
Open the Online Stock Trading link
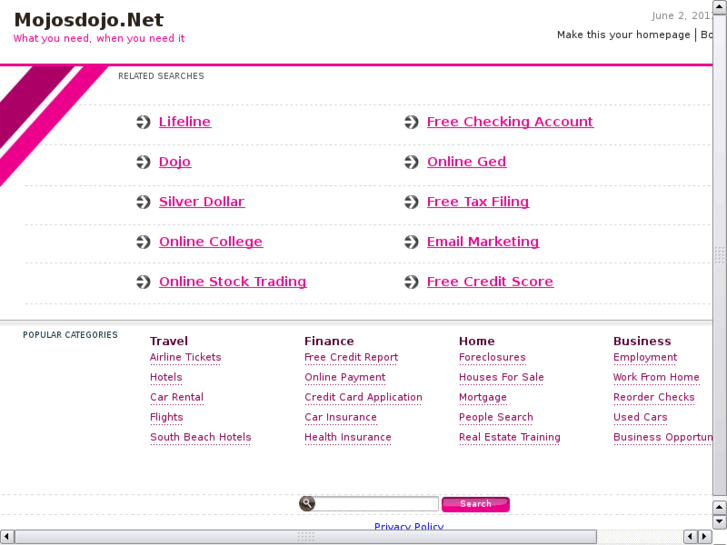click(232, 282)
